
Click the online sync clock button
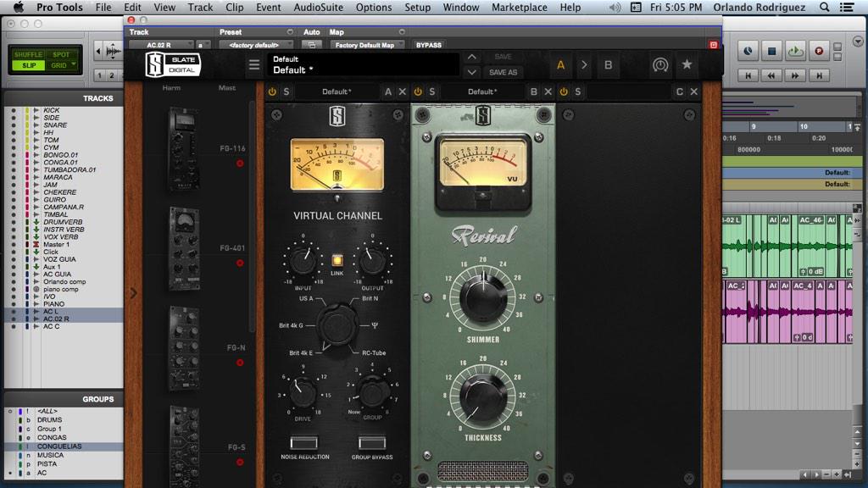748,52
